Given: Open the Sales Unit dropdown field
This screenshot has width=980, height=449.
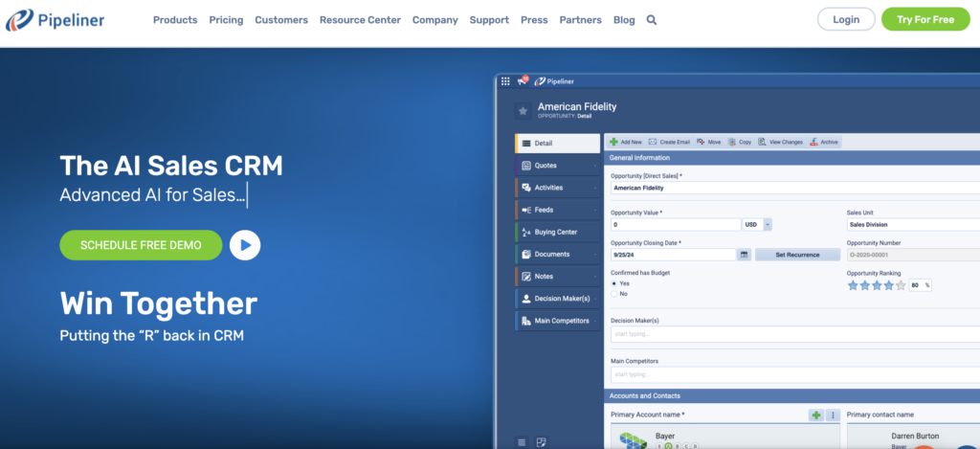Looking at the screenshot, I should (912, 224).
